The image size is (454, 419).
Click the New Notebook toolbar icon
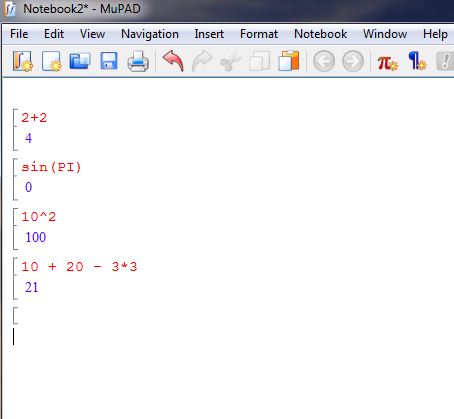coord(23,61)
